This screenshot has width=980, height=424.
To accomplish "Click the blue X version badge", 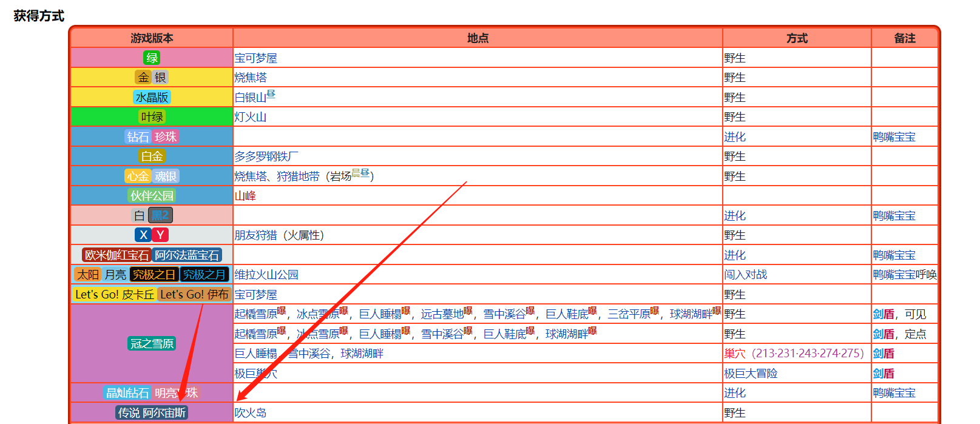I will 143,235.
